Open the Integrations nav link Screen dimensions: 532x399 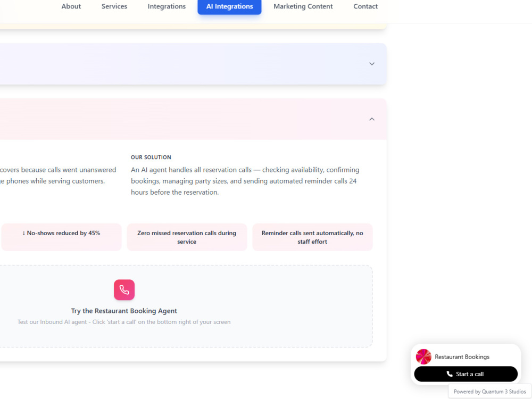[x=167, y=6]
